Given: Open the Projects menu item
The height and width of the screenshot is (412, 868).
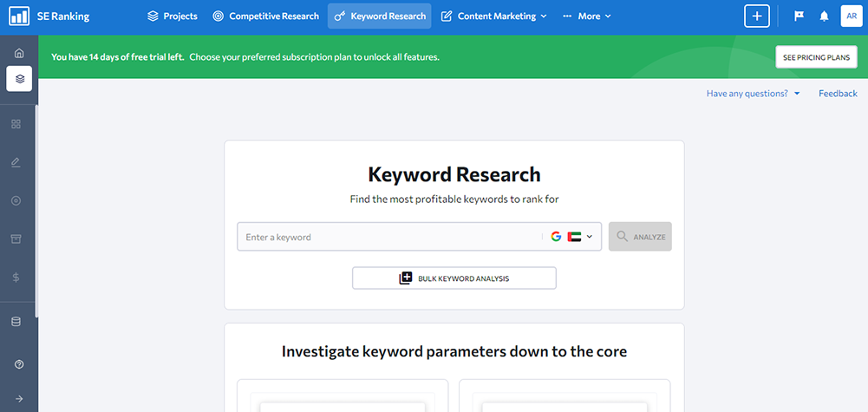Looking at the screenshot, I should click(173, 16).
